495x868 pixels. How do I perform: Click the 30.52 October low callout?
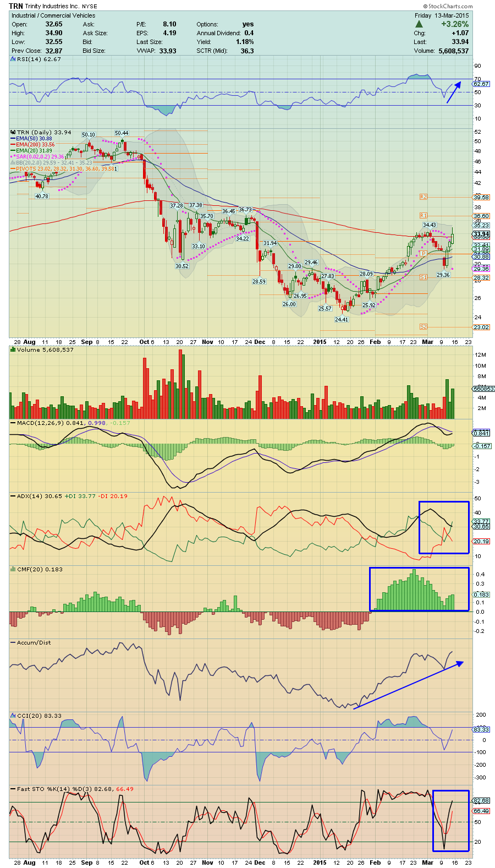[182, 266]
